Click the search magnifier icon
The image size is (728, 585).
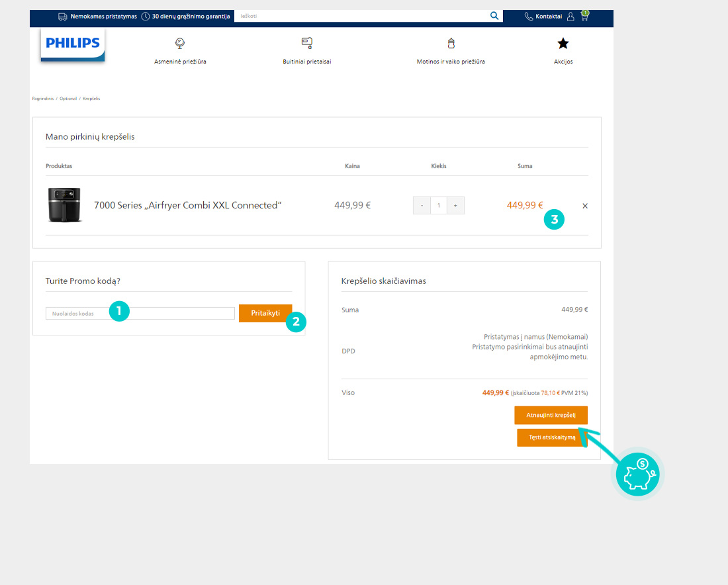(x=494, y=16)
